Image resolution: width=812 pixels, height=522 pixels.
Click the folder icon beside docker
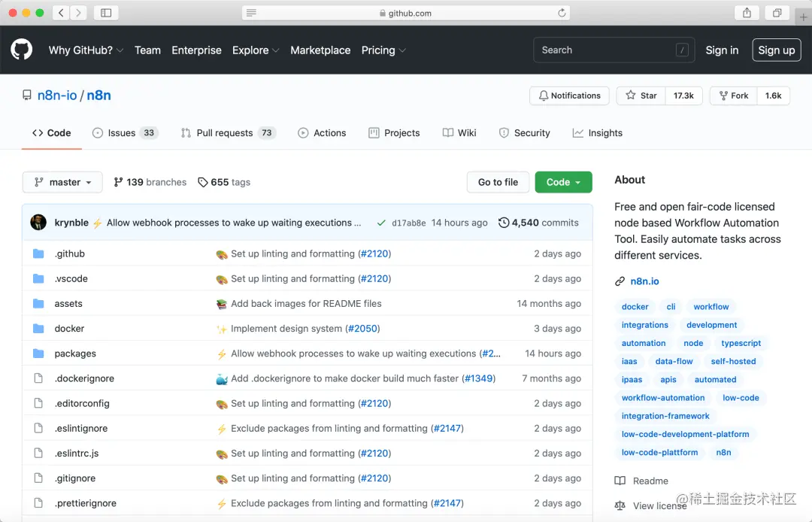click(x=38, y=329)
